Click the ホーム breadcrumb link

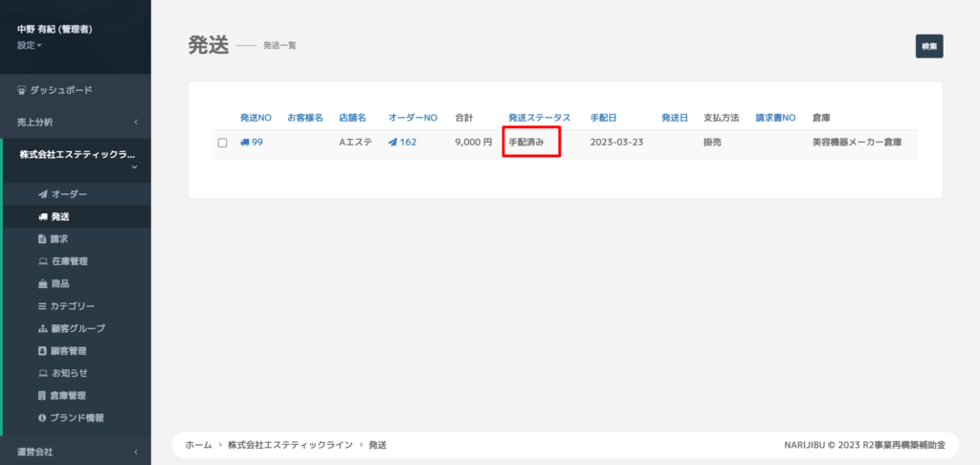198,445
